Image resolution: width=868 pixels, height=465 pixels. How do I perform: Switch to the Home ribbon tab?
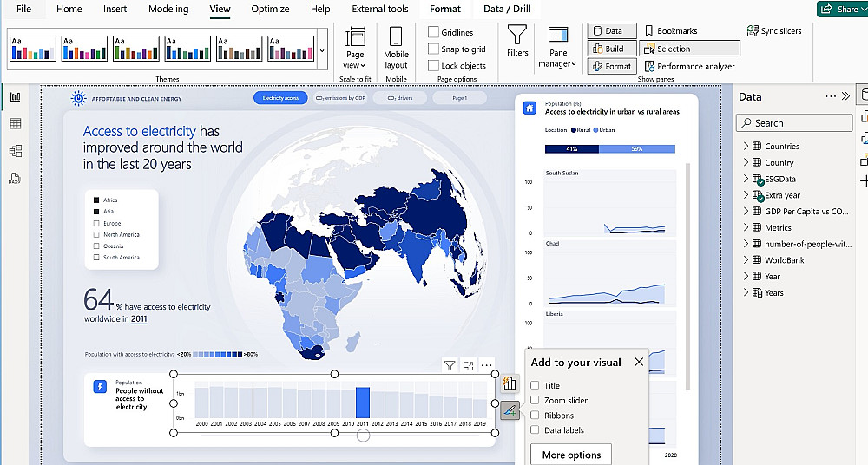pyautogui.click(x=69, y=9)
